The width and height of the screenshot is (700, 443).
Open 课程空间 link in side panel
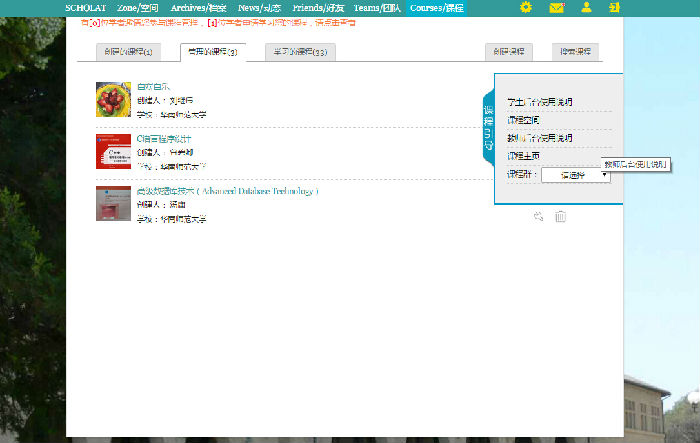click(524, 120)
